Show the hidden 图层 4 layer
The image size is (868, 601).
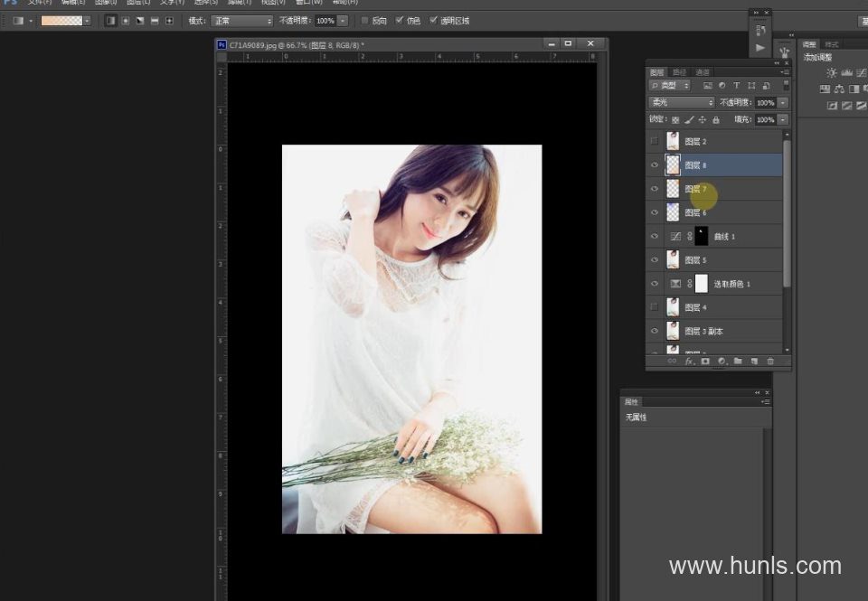(x=655, y=307)
